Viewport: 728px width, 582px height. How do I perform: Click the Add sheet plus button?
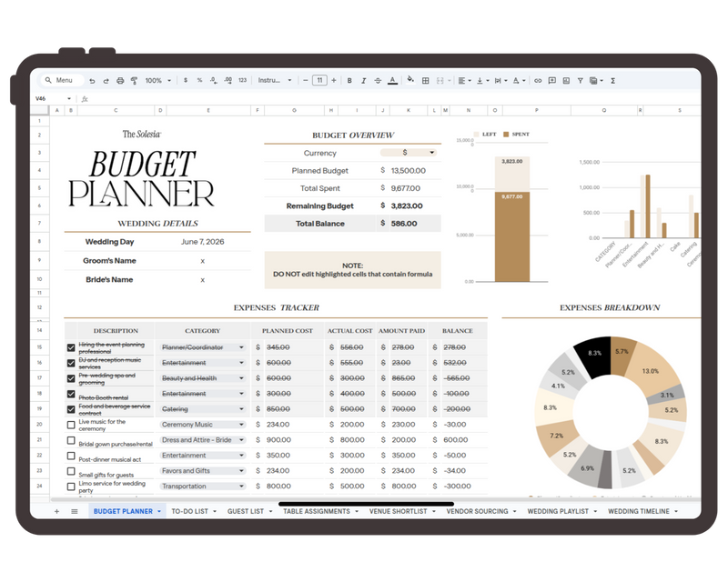click(56, 512)
